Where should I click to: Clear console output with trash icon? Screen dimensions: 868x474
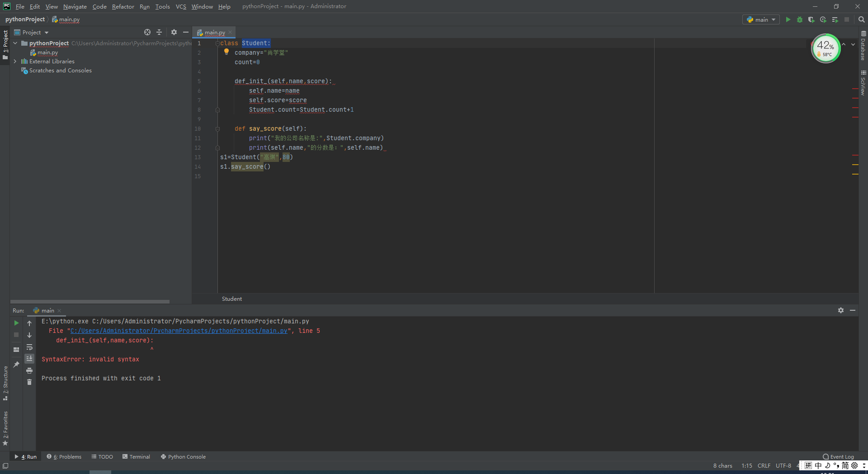pos(29,382)
